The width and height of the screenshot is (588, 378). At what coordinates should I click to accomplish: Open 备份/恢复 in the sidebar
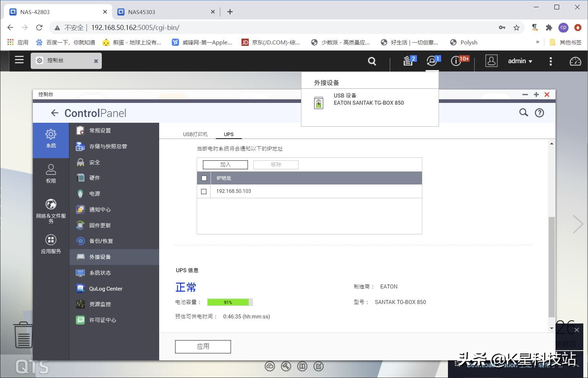(114, 241)
